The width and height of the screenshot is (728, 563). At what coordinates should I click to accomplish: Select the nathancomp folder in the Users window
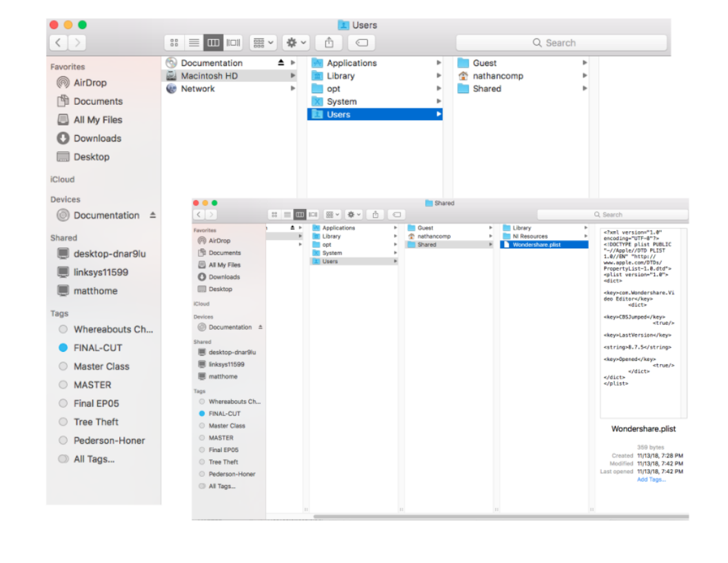(x=497, y=76)
